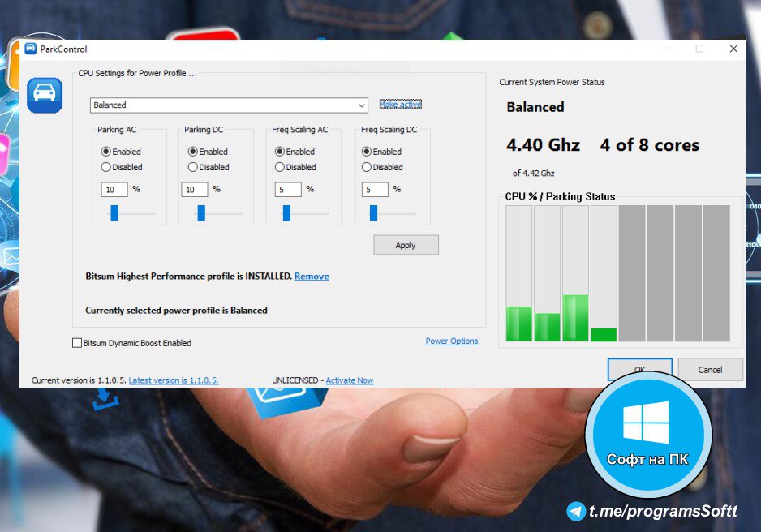Click the Make active link
761x532 pixels.
(x=400, y=105)
